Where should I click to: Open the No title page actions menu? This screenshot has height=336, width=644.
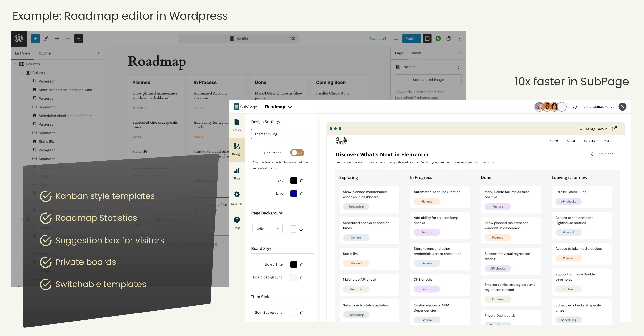[x=458, y=67]
